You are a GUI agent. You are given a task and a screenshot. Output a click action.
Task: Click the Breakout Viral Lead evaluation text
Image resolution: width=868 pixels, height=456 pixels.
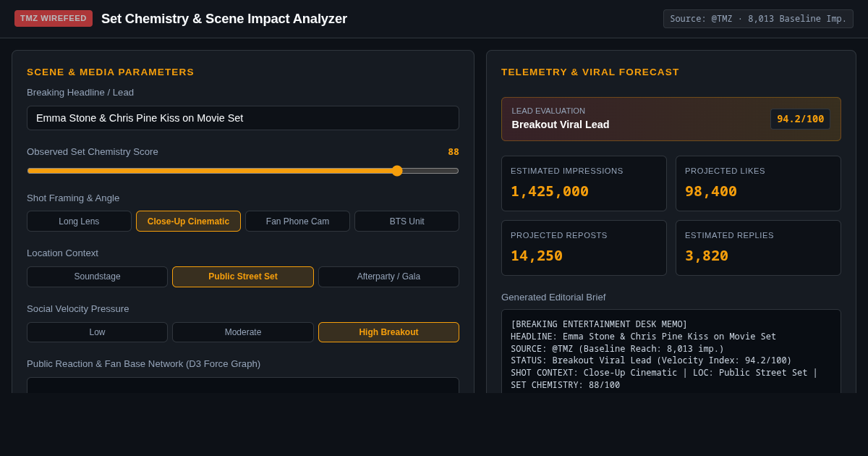[561, 124]
